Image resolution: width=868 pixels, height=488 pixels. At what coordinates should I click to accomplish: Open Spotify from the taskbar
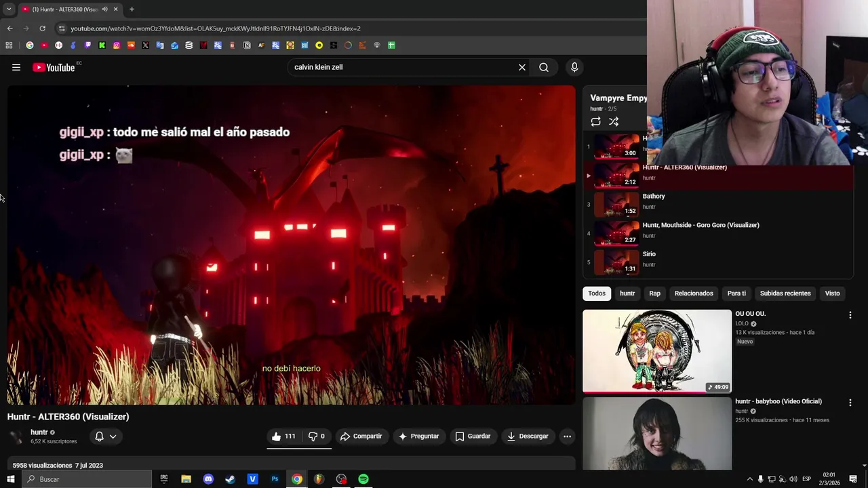363,479
